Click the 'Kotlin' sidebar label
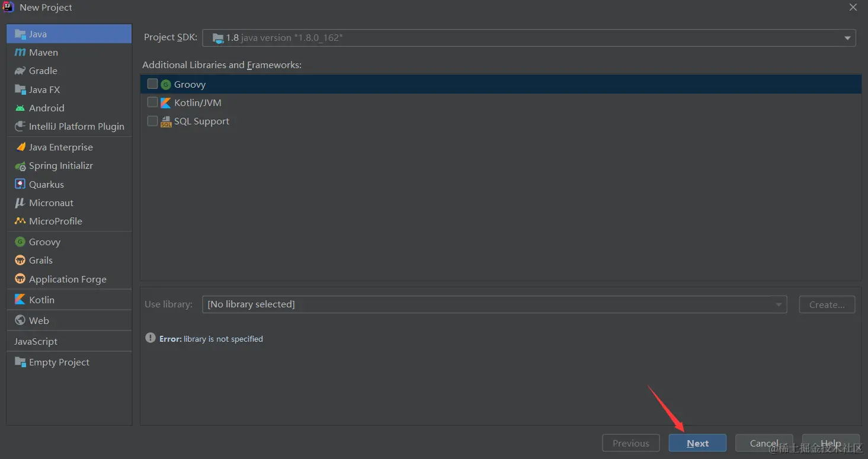Image resolution: width=868 pixels, height=459 pixels. (x=41, y=300)
